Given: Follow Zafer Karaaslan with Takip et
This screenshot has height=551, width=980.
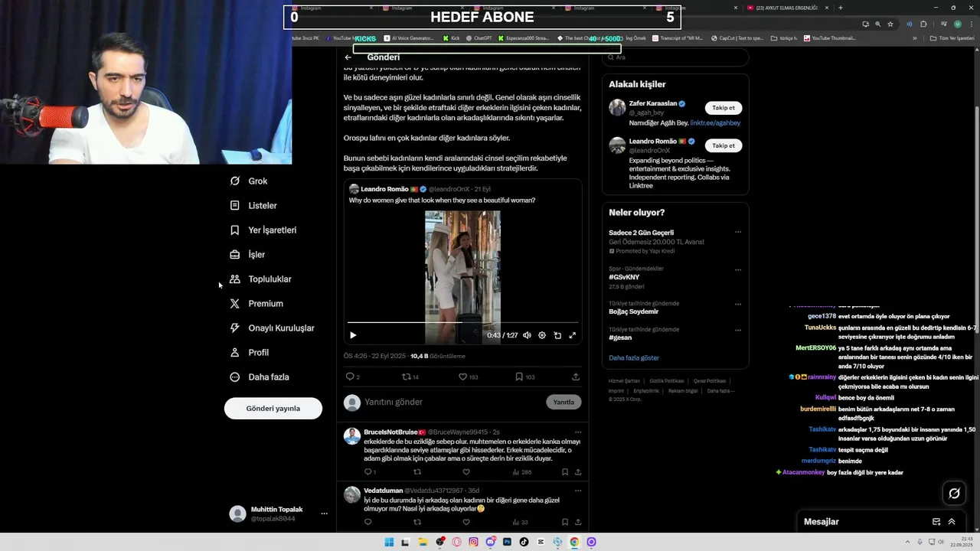Looking at the screenshot, I should 724,108.
